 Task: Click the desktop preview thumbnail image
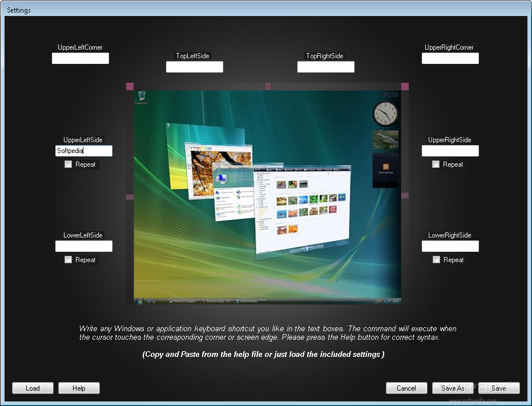point(267,197)
